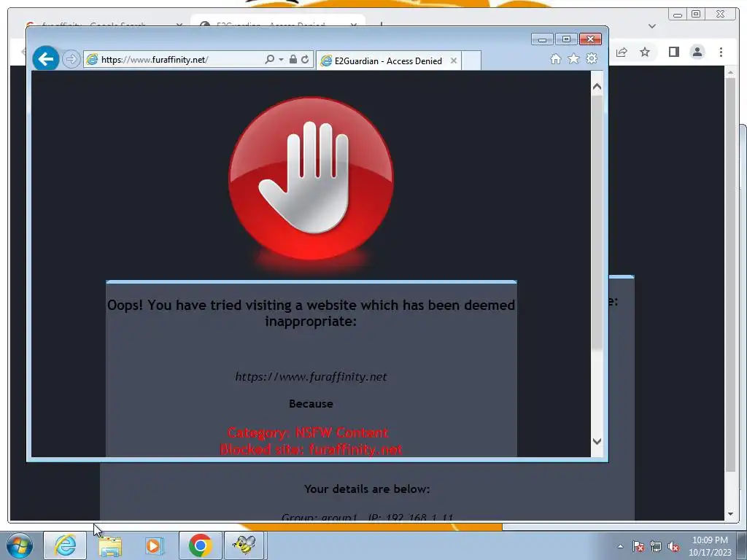Show hidden system tray icons
Image resolution: width=747 pixels, height=560 pixels.
point(620,546)
